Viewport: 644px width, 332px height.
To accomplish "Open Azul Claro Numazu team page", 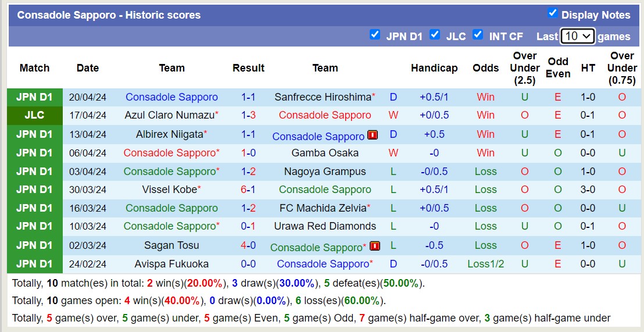I will click(169, 115).
